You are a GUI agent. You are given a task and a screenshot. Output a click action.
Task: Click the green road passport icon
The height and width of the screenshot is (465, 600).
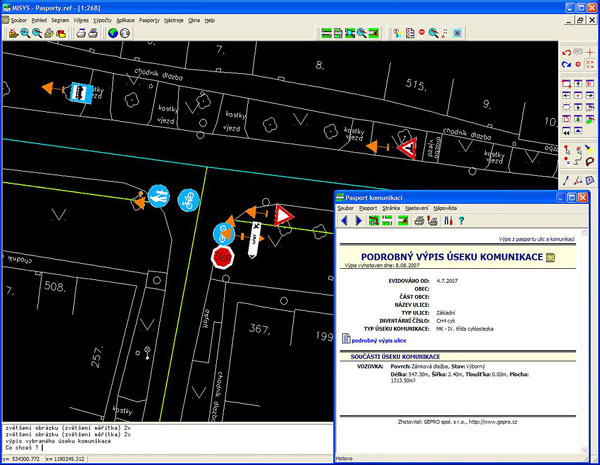click(326, 33)
